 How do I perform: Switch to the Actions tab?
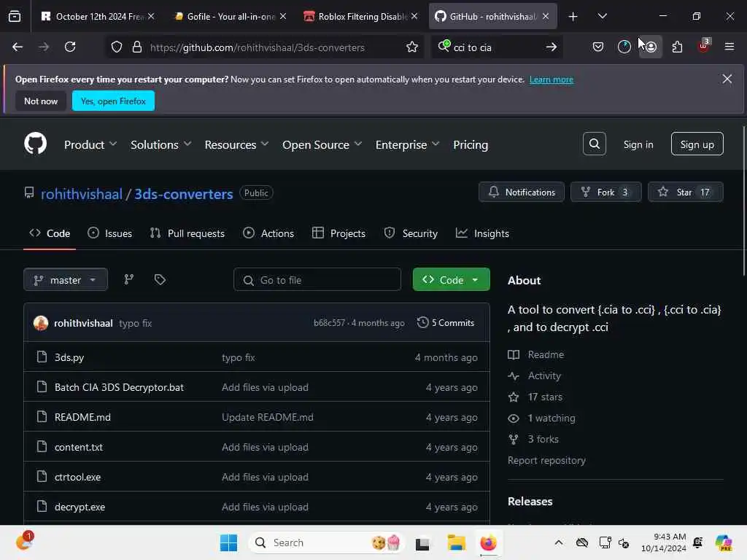click(268, 233)
